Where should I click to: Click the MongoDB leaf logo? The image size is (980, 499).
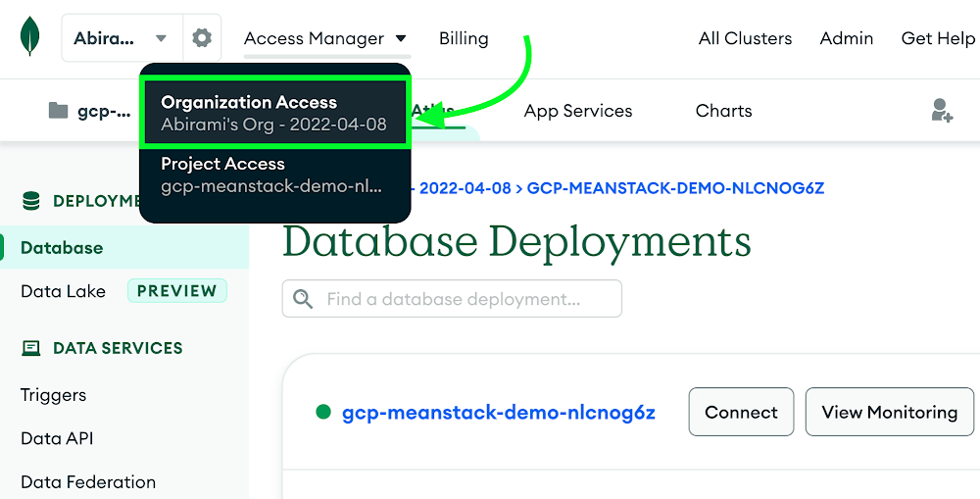(29, 36)
